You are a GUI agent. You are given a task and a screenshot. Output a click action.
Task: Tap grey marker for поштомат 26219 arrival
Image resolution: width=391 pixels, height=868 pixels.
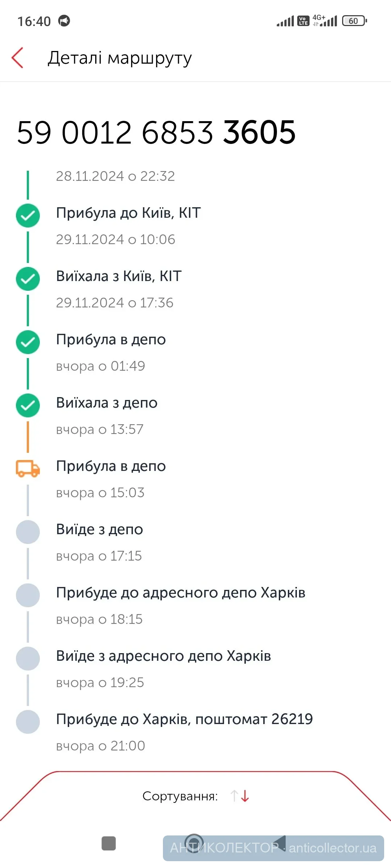coord(28,722)
